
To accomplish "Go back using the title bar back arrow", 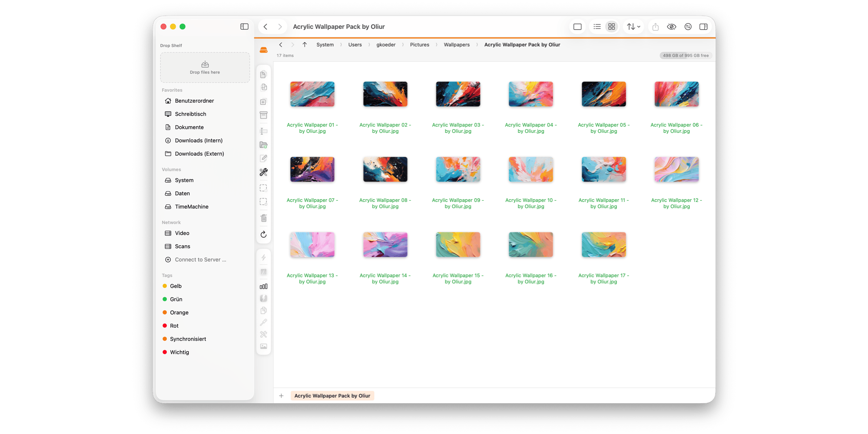I will point(266,27).
